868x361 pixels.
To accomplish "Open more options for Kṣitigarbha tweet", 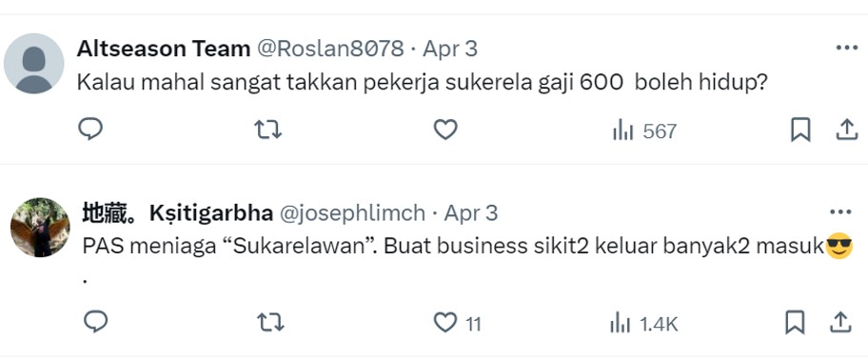I will tap(841, 212).
